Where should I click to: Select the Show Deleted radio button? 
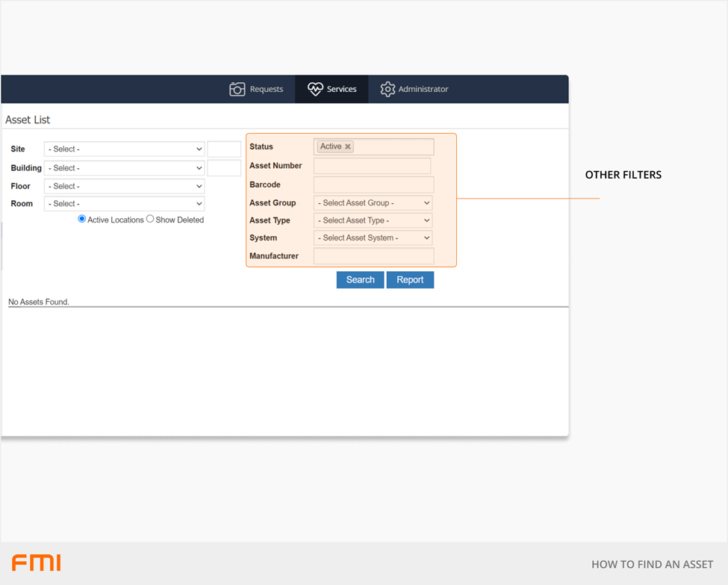[x=150, y=219]
